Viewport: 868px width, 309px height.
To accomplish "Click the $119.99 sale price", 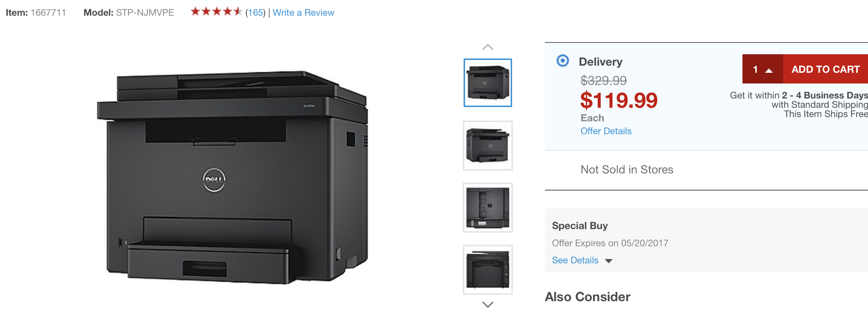I will pos(619,100).
